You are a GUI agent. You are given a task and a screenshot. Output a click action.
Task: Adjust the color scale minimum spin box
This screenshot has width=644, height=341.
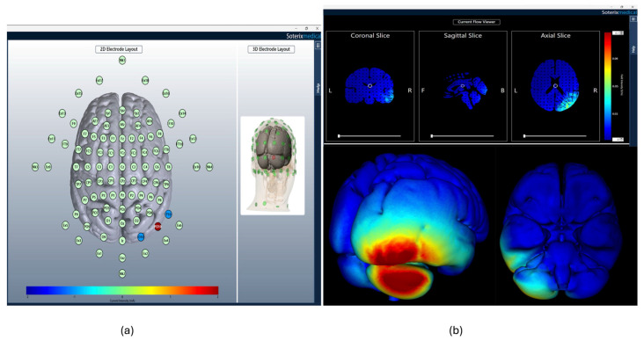click(618, 140)
